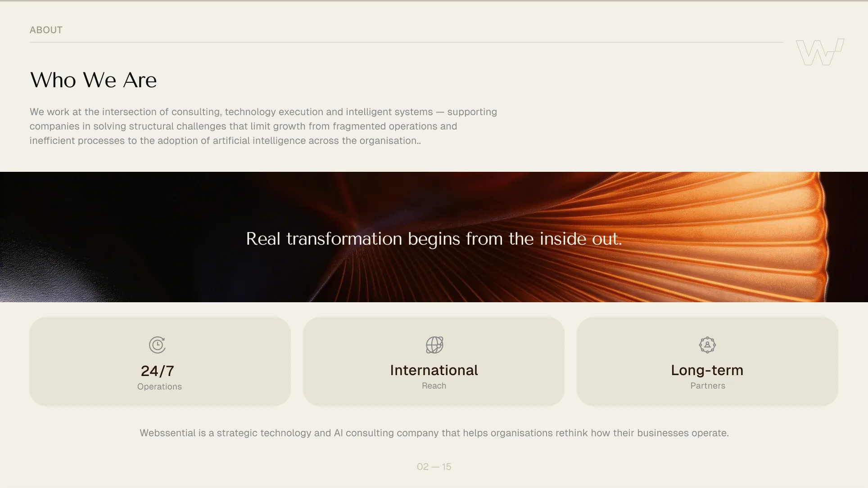Click the clock icon above 24/7
868x488 pixels.
pos(157,345)
